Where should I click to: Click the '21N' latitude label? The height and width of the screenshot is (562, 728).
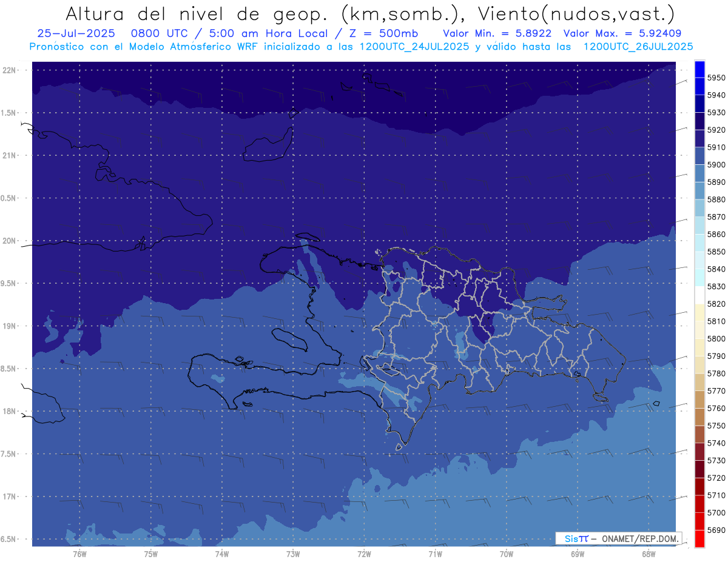pos(9,155)
